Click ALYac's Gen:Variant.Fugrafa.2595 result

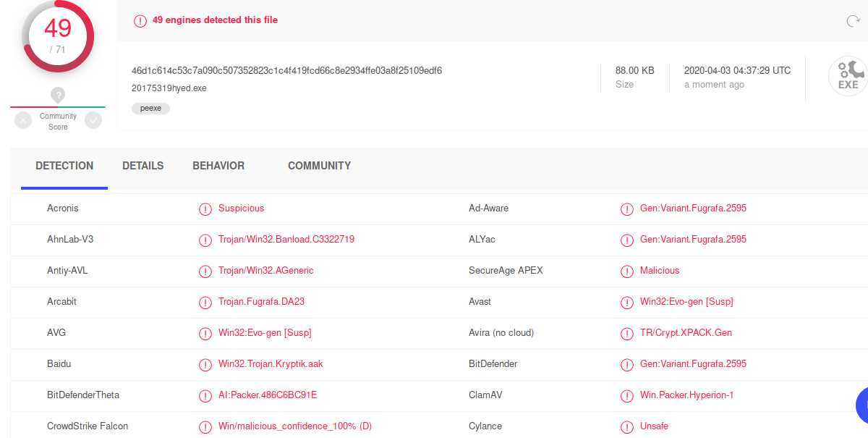tap(693, 240)
